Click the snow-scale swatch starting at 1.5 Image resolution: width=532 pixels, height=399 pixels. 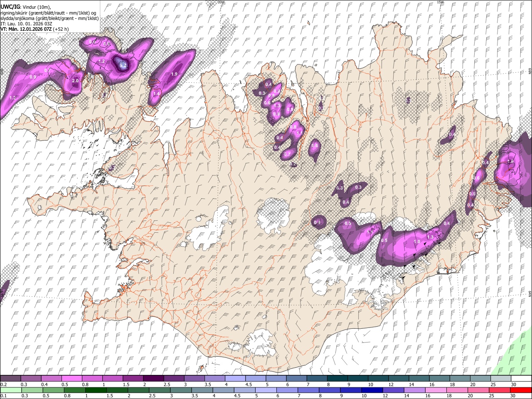point(133,378)
